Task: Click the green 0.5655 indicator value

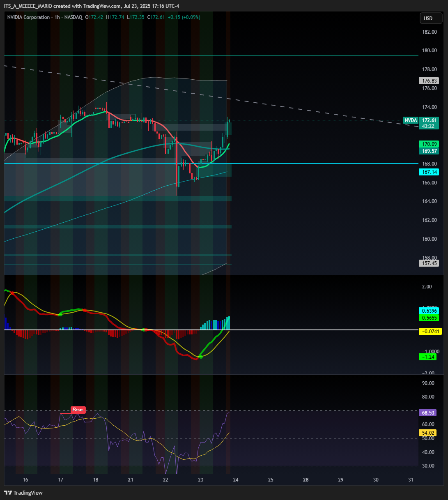Action: [429, 318]
